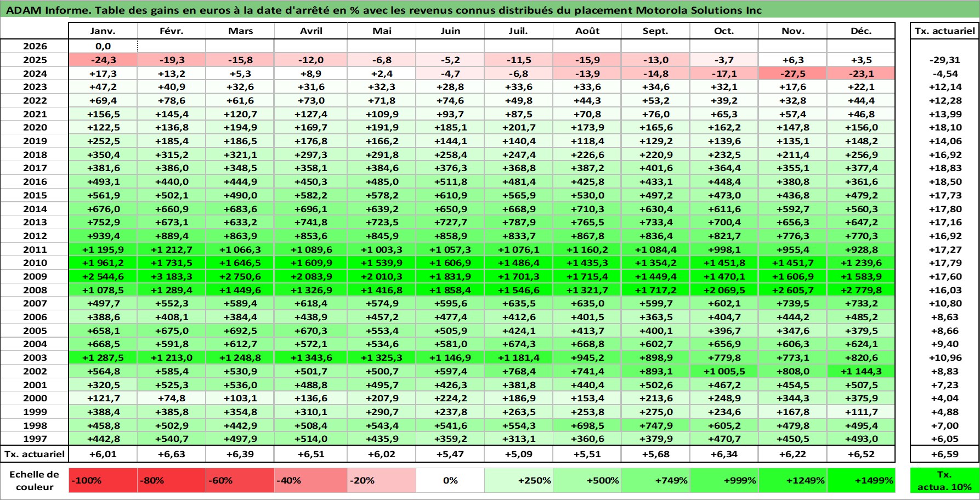Screen dimensions: 980x500
Task: Select the Avril column header
Action: point(311,31)
